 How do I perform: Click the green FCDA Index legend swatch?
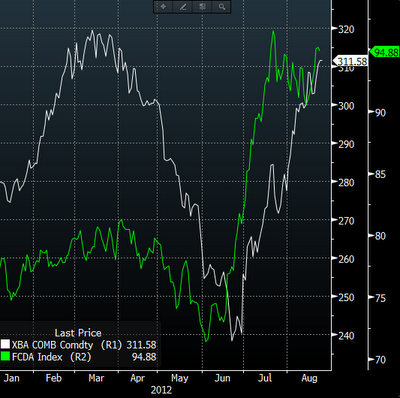5,357
